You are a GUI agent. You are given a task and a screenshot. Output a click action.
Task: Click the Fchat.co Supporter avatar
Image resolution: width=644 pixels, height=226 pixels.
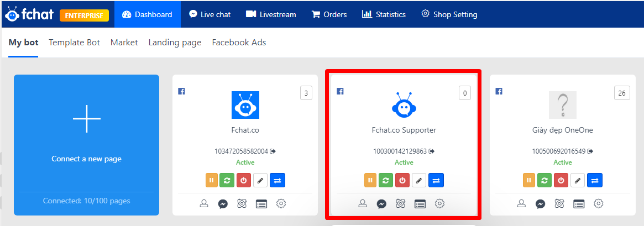[x=404, y=105]
